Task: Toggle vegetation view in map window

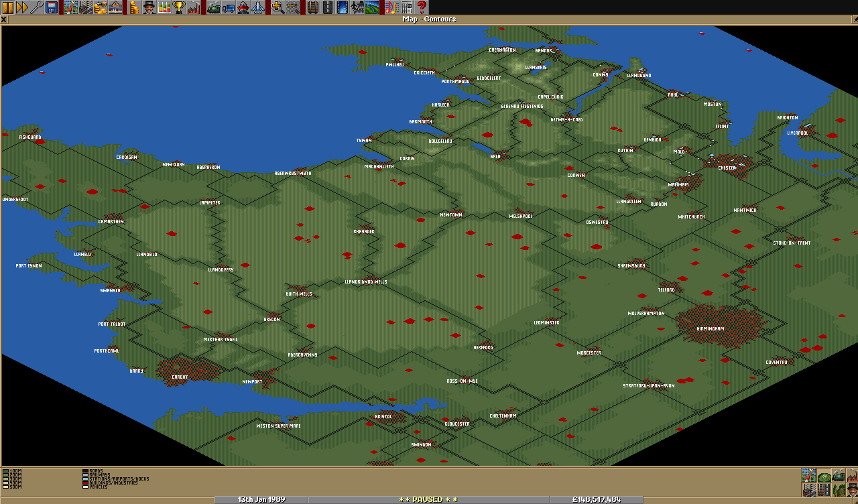Action: coord(839,490)
